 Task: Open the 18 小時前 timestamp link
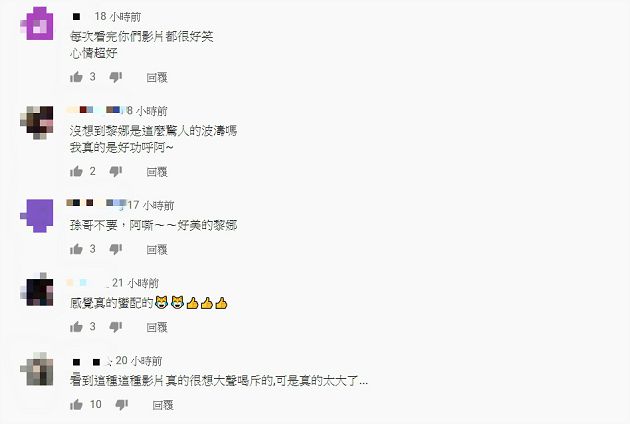pyautogui.click(x=118, y=16)
